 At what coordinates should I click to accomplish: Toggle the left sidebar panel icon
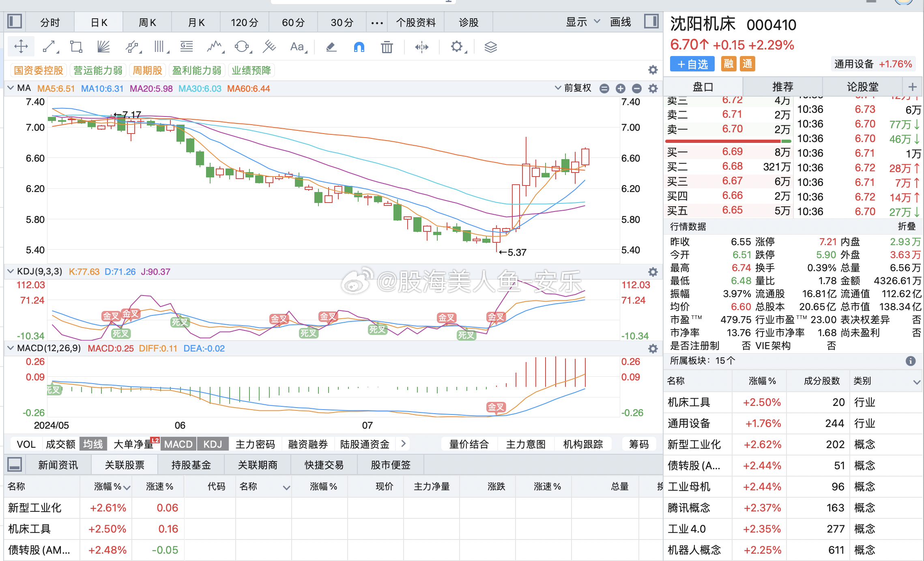click(15, 21)
